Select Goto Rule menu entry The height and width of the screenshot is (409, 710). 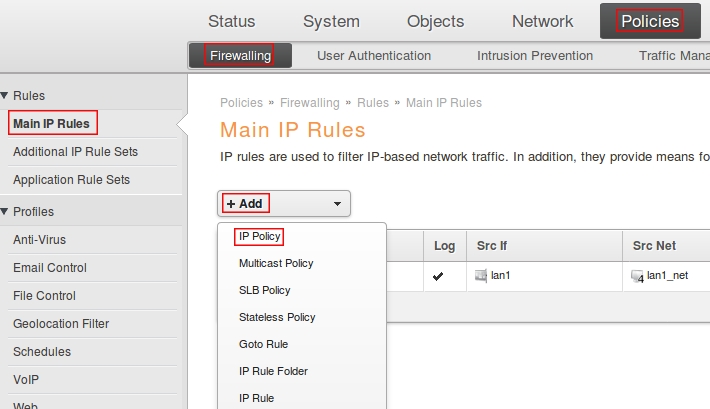(263, 344)
